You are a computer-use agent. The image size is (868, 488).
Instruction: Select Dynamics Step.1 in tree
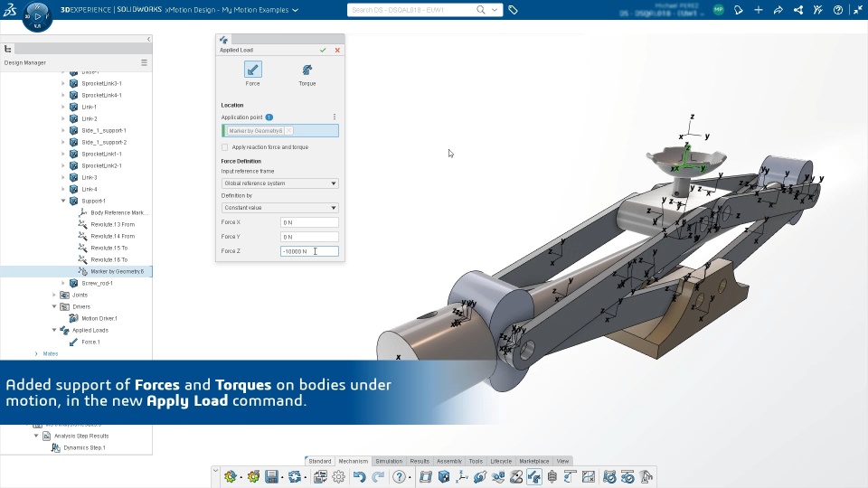tap(84, 447)
